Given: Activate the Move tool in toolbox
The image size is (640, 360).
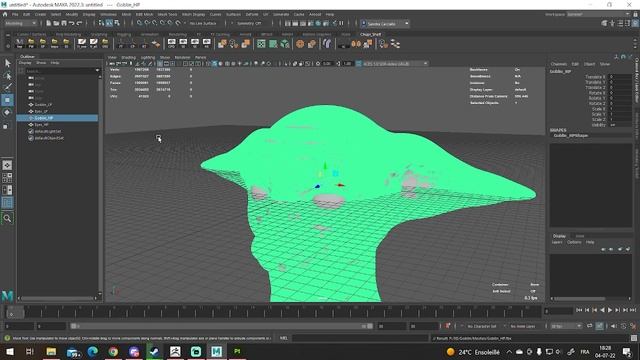Looking at the screenshot, I should tap(7, 100).
